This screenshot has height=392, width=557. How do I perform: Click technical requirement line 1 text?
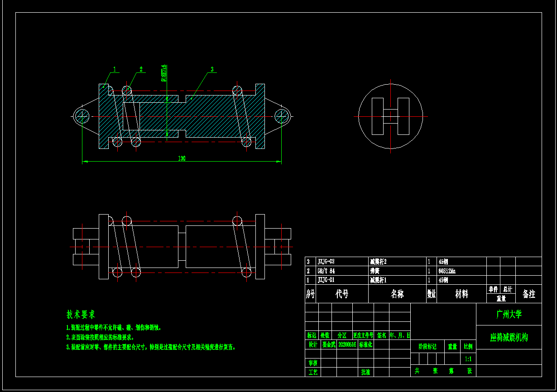[x=114, y=327]
